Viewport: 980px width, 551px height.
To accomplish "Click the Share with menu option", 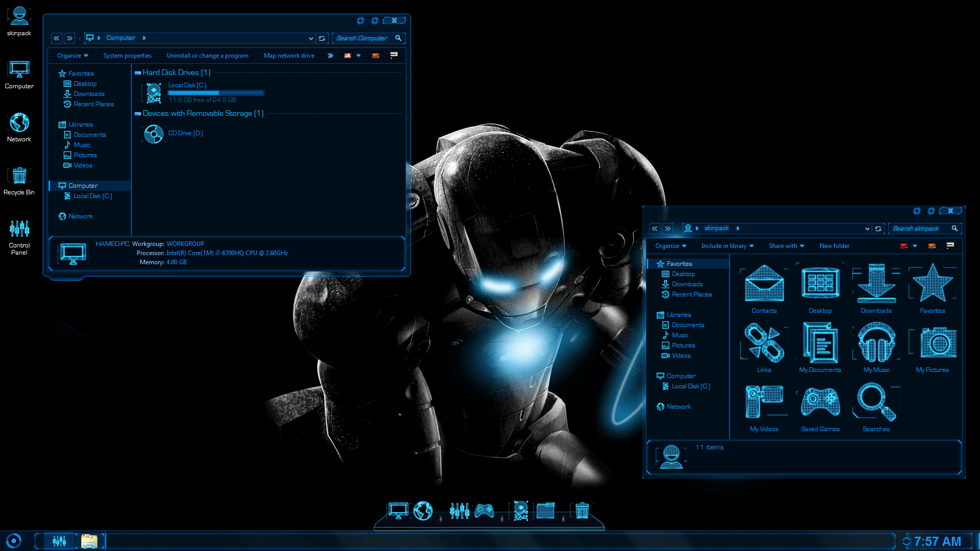I will (x=785, y=245).
